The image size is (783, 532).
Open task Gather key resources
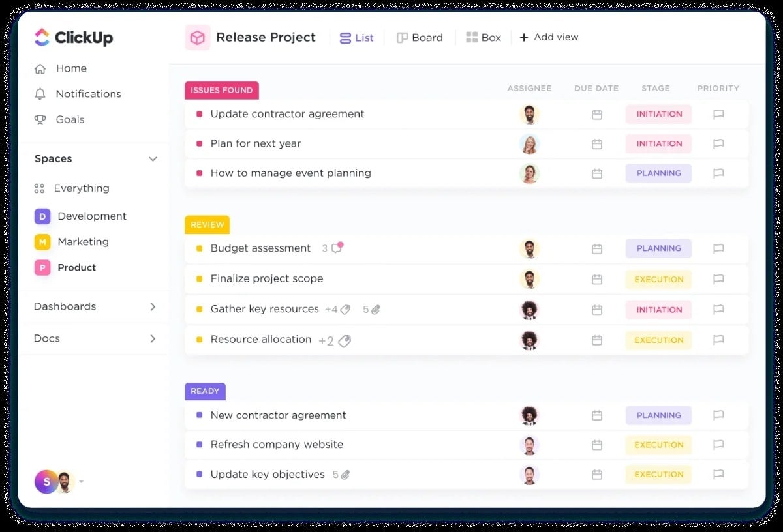[x=264, y=309]
